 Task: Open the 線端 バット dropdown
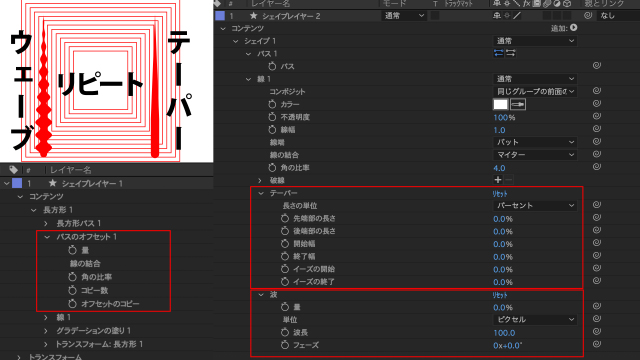535,142
